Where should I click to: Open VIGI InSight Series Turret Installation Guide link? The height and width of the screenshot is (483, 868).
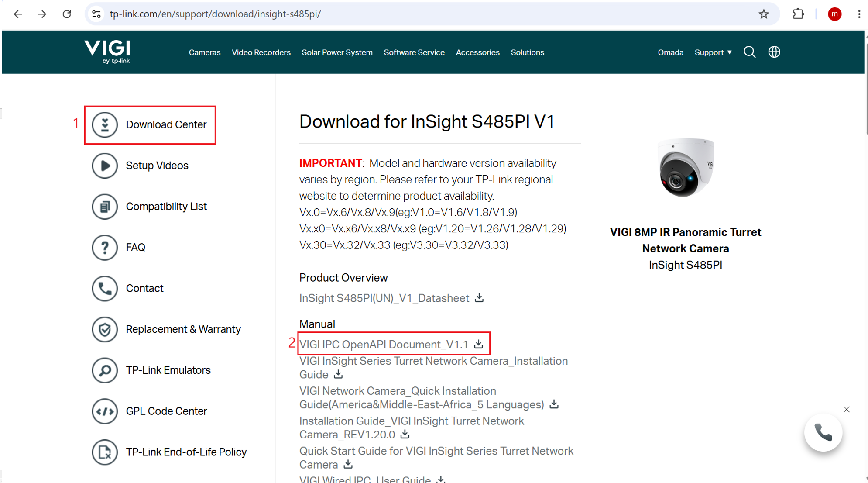[433, 368]
